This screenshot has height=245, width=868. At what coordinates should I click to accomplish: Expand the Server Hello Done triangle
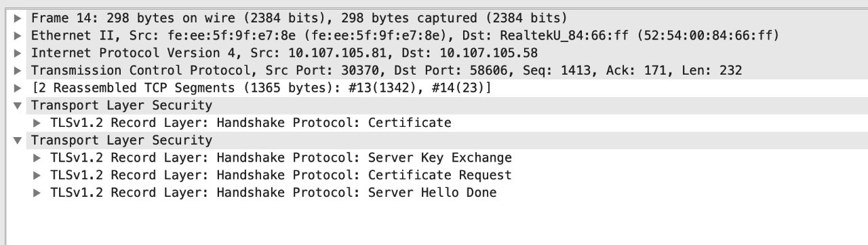(x=37, y=193)
